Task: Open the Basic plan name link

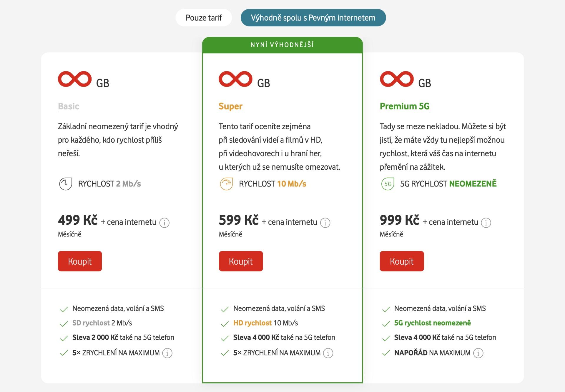Action: [69, 106]
